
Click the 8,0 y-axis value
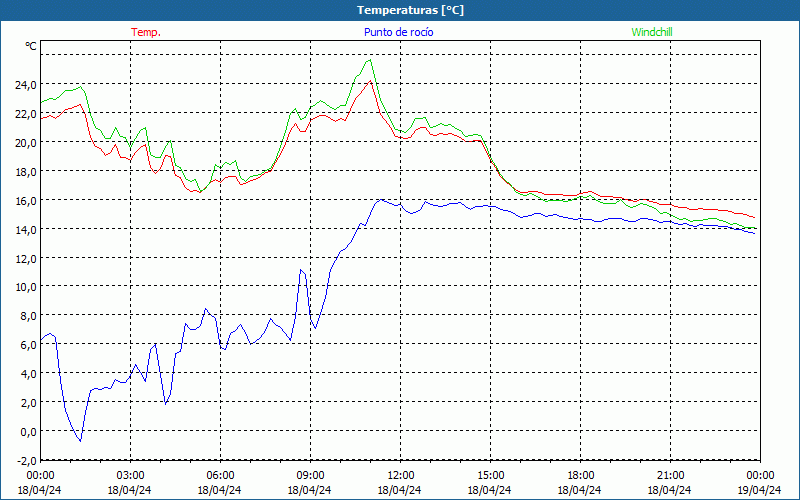28,316
